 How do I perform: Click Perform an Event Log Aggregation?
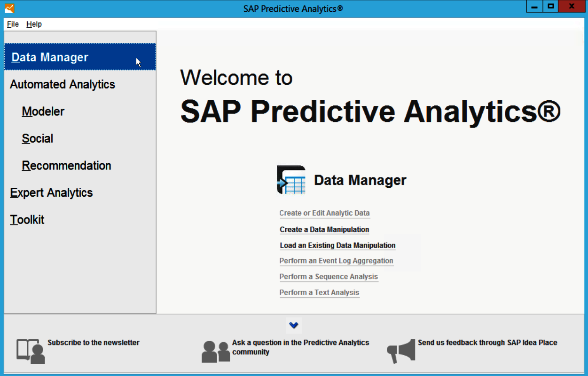click(x=336, y=261)
